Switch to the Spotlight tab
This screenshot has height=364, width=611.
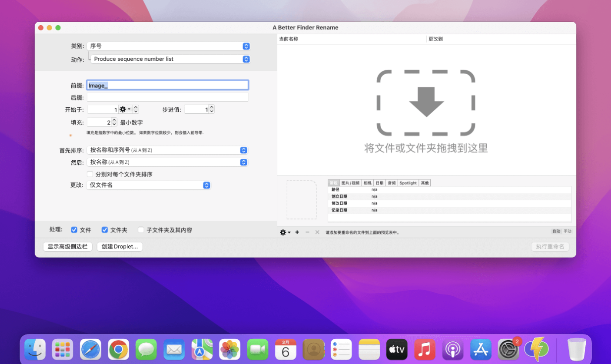pos(408,183)
